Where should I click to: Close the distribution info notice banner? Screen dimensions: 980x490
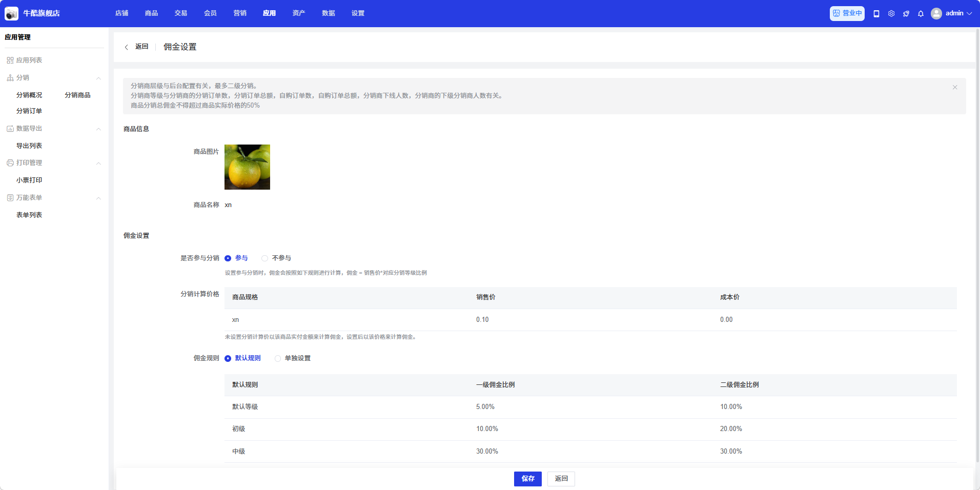tap(955, 87)
